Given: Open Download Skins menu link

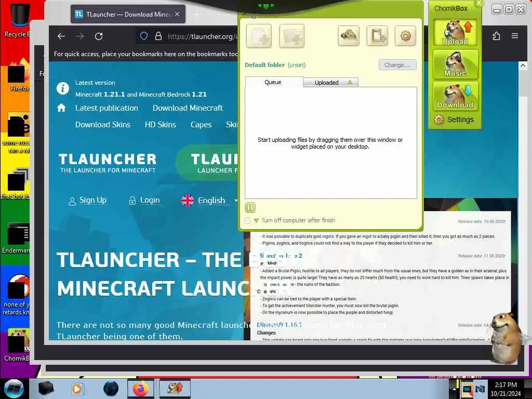Looking at the screenshot, I should coord(103,125).
